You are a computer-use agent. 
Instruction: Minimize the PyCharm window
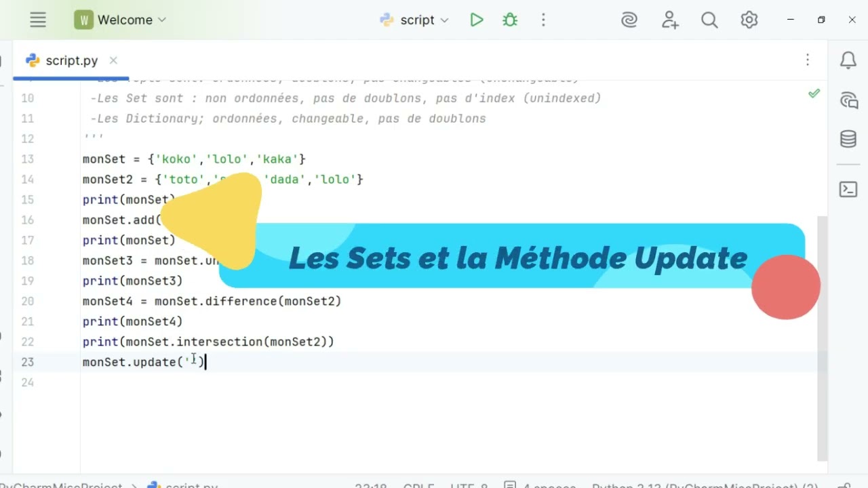(791, 20)
